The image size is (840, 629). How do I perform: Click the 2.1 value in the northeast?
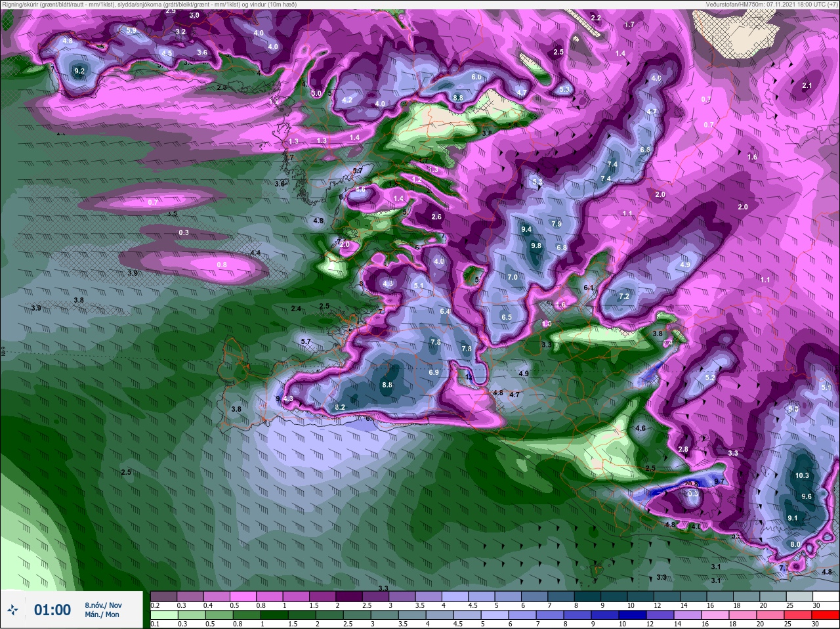pyautogui.click(x=807, y=85)
